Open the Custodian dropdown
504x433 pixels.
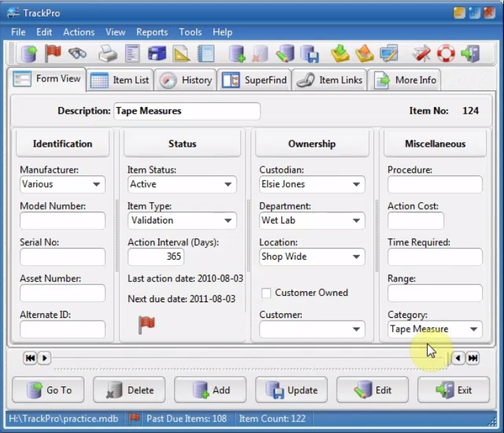pos(356,184)
